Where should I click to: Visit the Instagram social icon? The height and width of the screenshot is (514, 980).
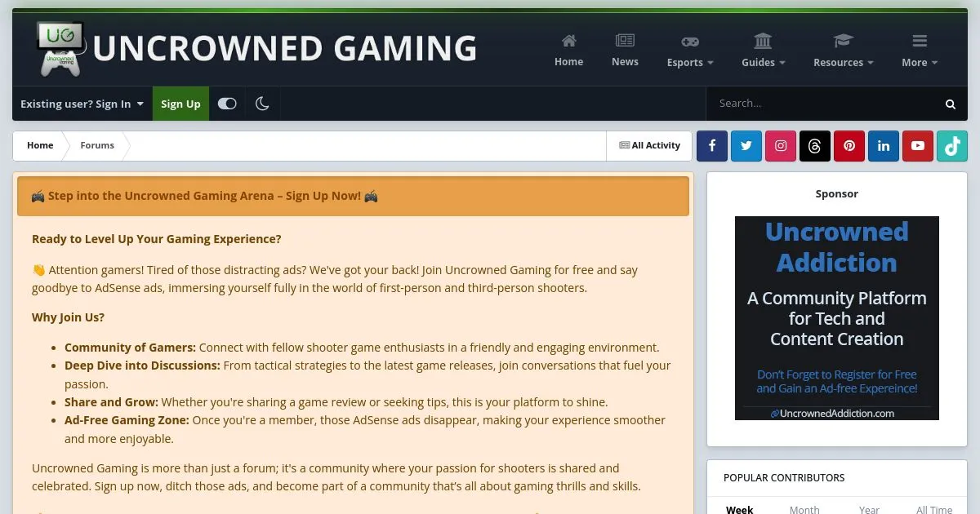[x=781, y=146]
